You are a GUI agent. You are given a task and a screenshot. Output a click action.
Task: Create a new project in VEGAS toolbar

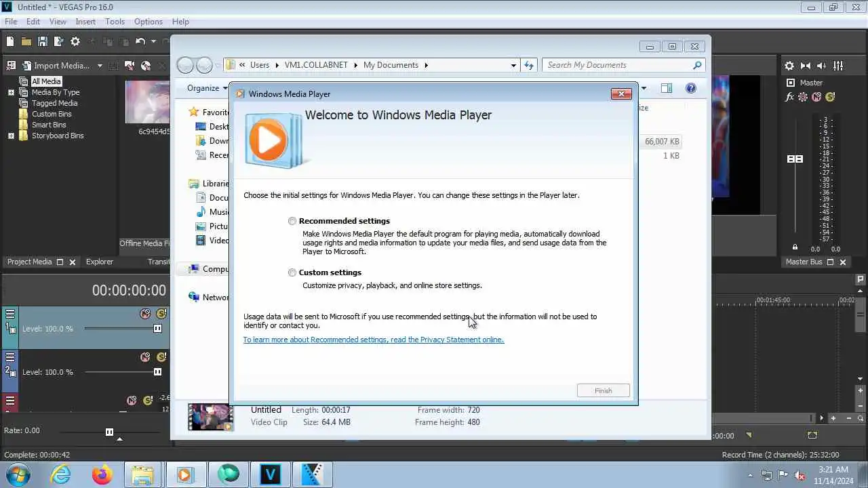(x=9, y=41)
